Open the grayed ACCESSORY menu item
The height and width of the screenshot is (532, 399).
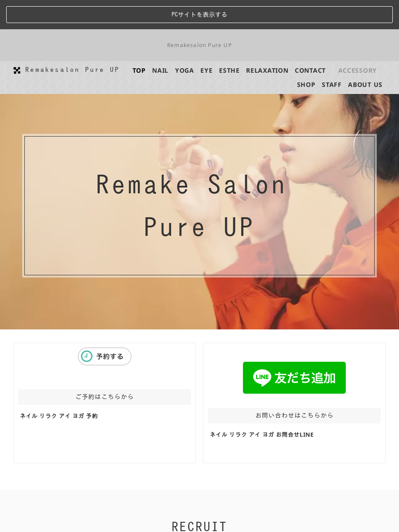pyautogui.click(x=357, y=70)
